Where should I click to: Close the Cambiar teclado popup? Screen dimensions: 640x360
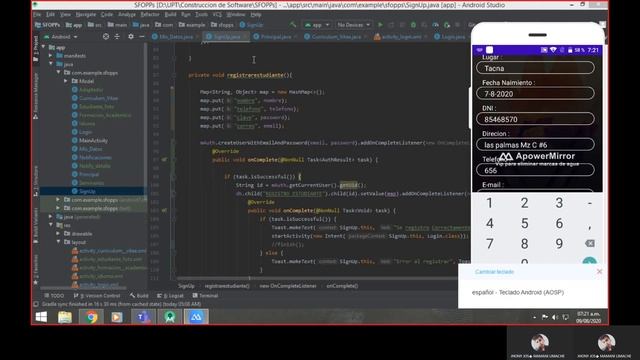599,271
